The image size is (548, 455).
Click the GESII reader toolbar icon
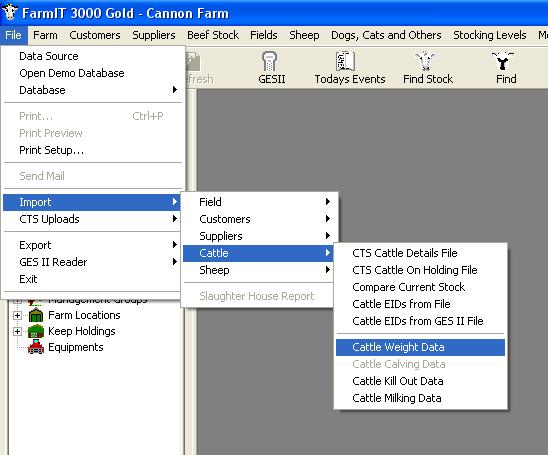click(269, 61)
